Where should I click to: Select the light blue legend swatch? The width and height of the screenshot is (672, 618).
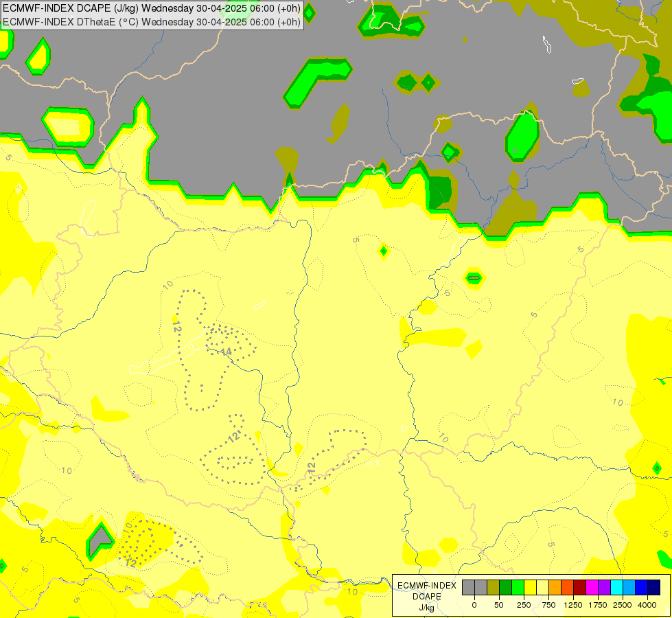(x=629, y=587)
